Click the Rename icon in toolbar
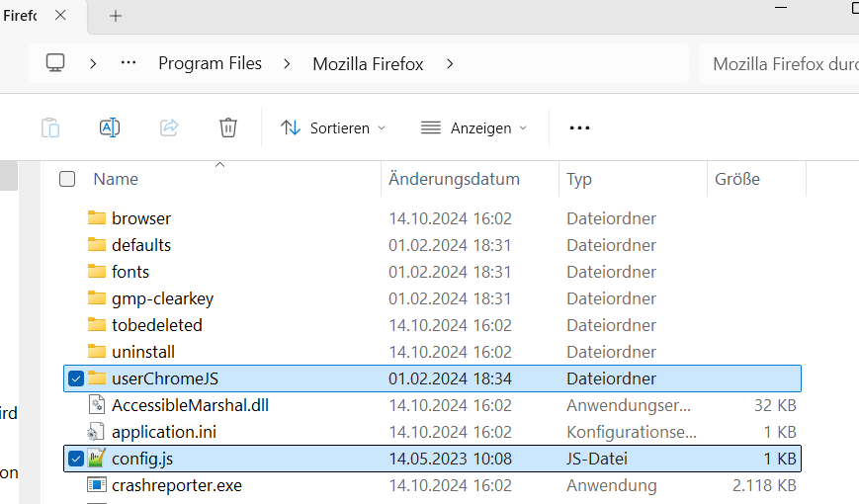Screen dimensions: 859x504 [x=110, y=127]
